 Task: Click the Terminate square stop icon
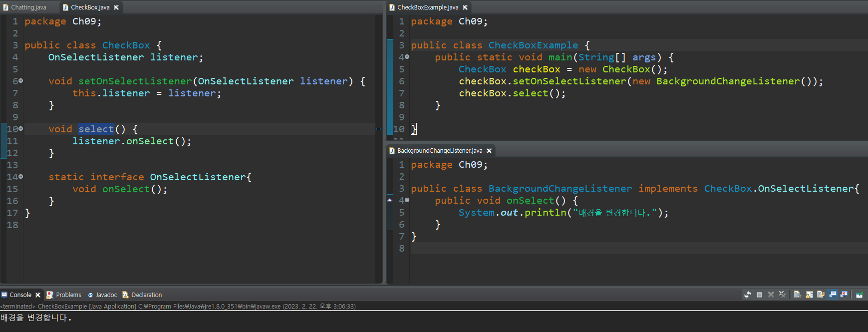coord(759,295)
